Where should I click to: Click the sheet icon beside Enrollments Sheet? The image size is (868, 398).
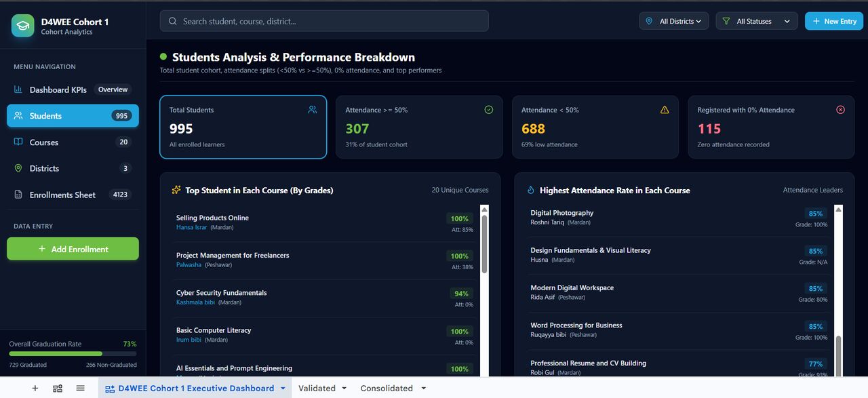point(18,195)
